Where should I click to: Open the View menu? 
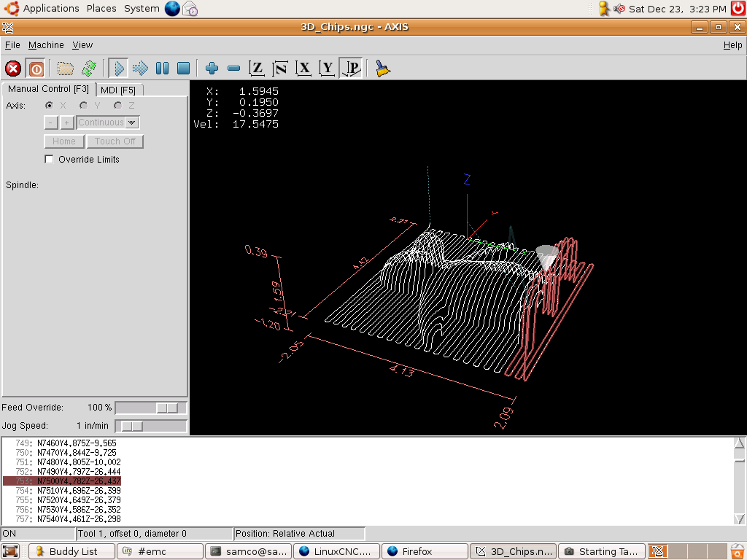coord(82,44)
